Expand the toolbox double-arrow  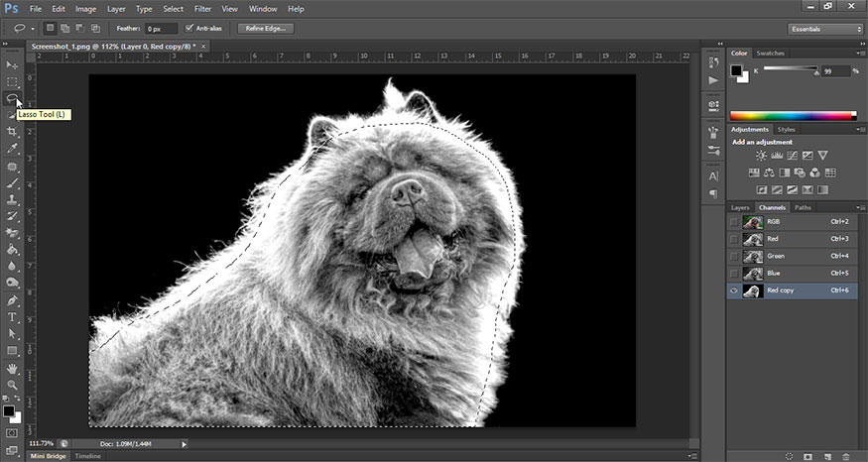5,44
